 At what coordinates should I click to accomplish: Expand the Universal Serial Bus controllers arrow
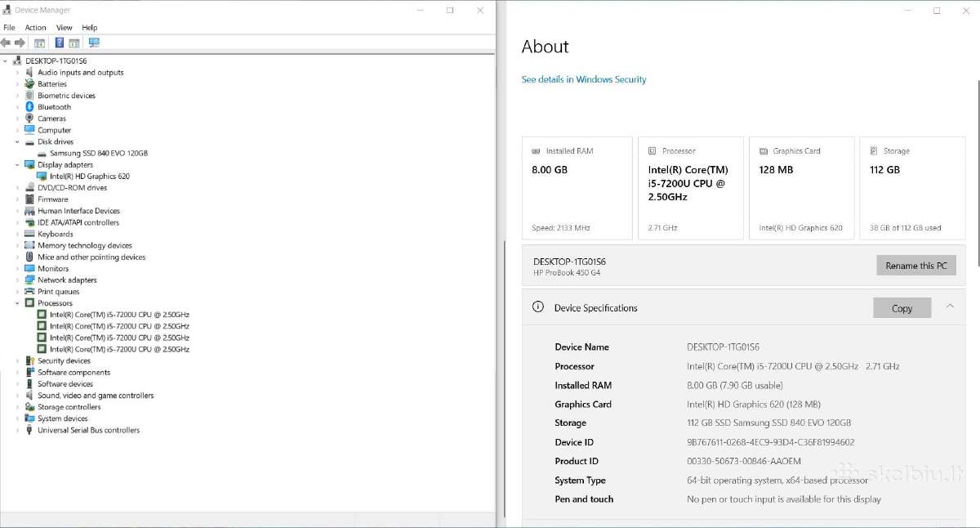[x=17, y=430]
